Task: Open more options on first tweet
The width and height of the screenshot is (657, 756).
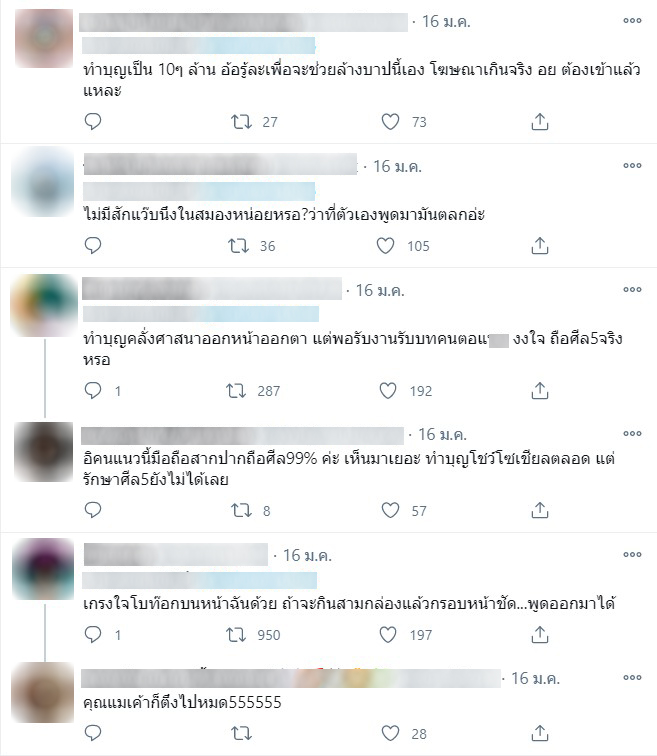Action: (632, 20)
